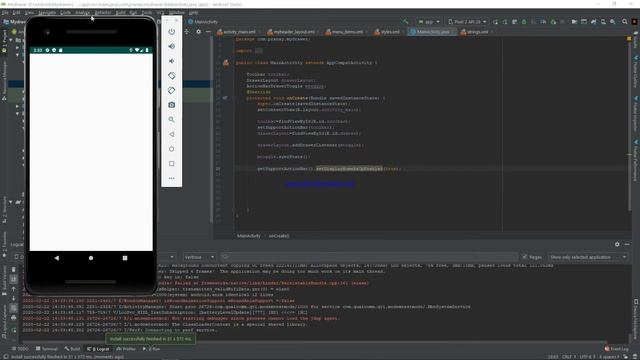
Task: Open the Event Log button
Action: (617, 349)
